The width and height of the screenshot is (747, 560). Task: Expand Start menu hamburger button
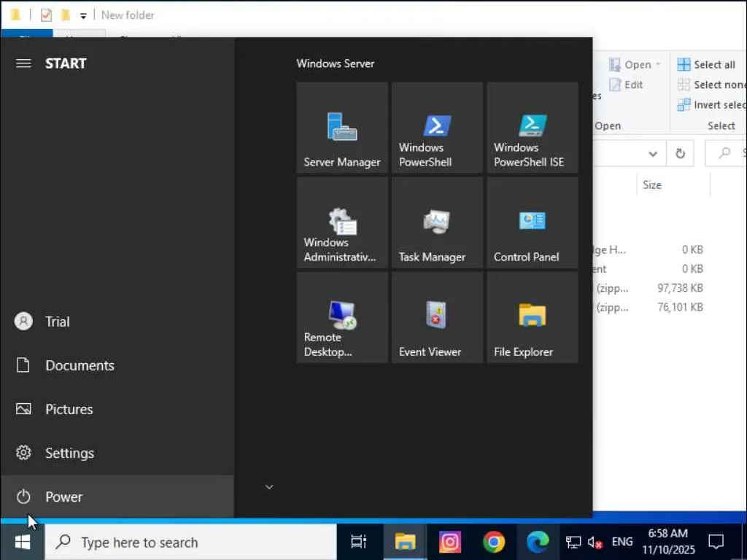click(x=23, y=63)
